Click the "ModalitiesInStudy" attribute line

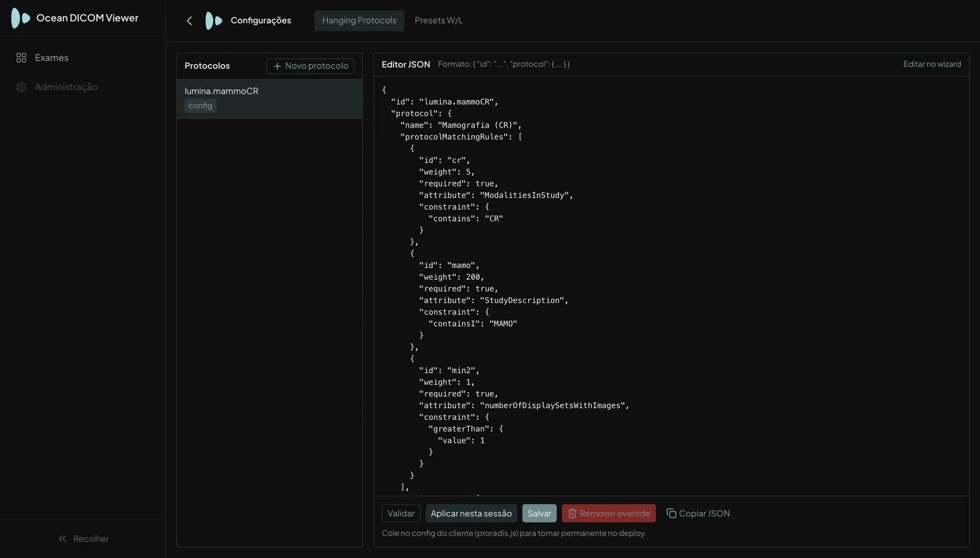pyautogui.click(x=496, y=195)
